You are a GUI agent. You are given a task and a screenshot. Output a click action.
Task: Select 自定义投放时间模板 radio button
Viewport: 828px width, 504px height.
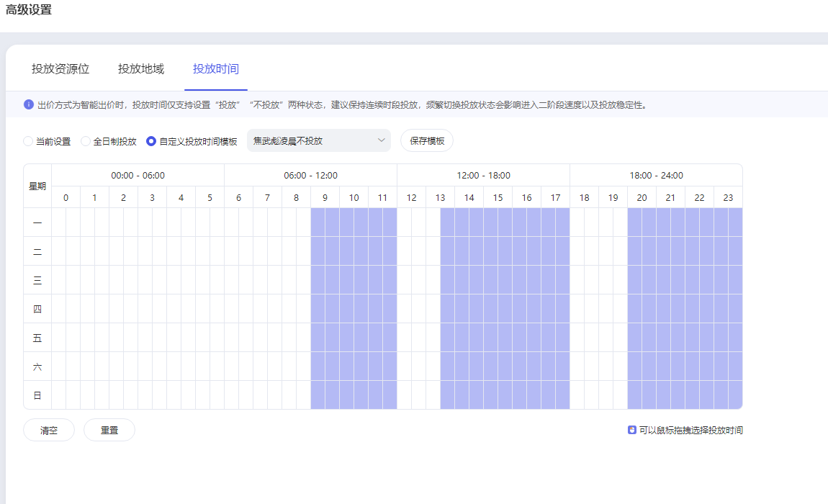[151, 141]
